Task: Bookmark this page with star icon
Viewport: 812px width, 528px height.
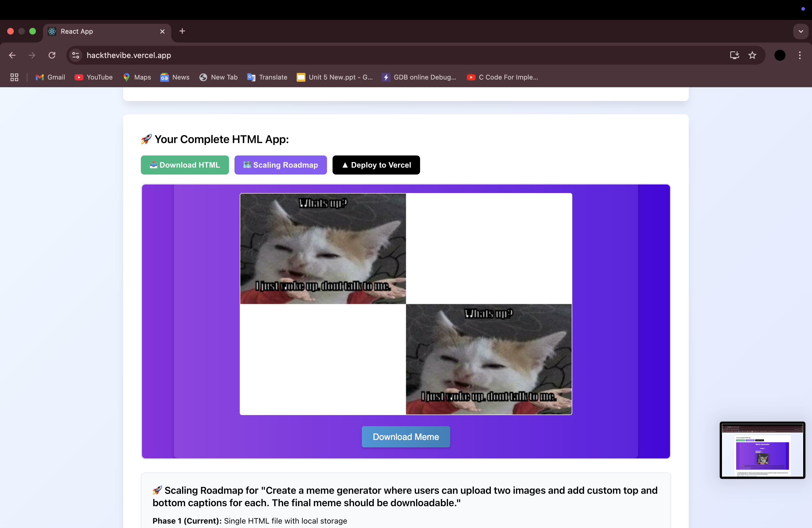Action: click(x=752, y=55)
